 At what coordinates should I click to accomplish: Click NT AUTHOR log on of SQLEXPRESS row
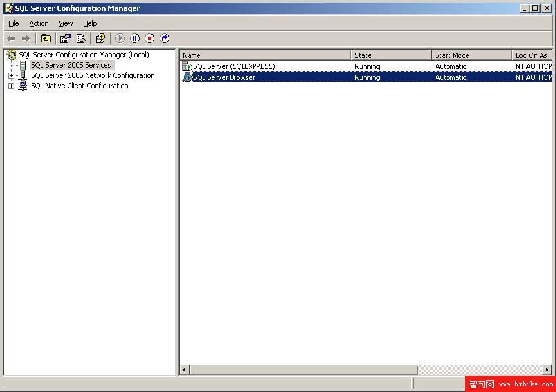pyautogui.click(x=533, y=66)
